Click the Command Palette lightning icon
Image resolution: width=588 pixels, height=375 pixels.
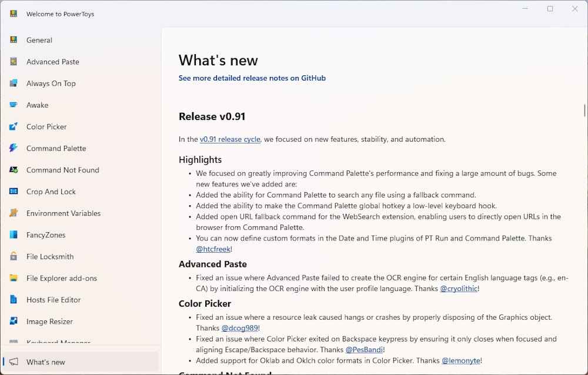pyautogui.click(x=14, y=148)
